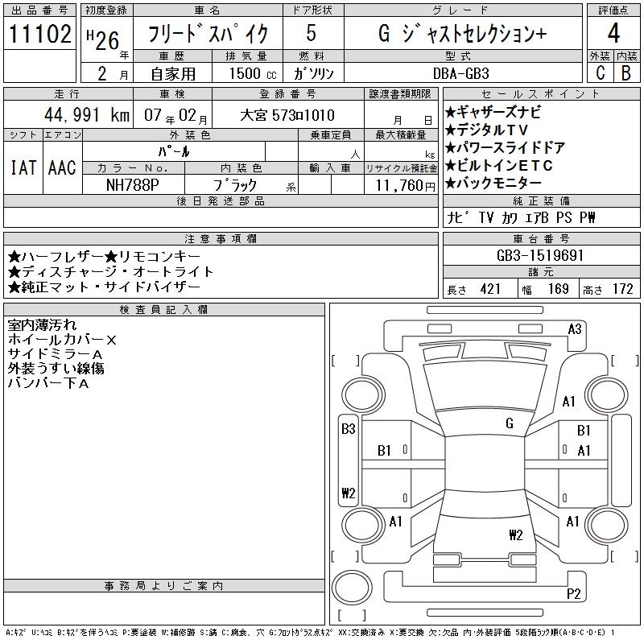Screen dimensions: 644x644
Task: Click the car name フリードスパイク
Action: click(x=208, y=34)
